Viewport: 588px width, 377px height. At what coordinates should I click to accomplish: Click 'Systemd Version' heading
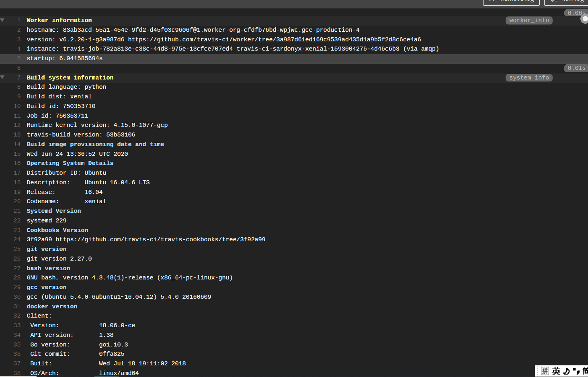pyautogui.click(x=54, y=211)
